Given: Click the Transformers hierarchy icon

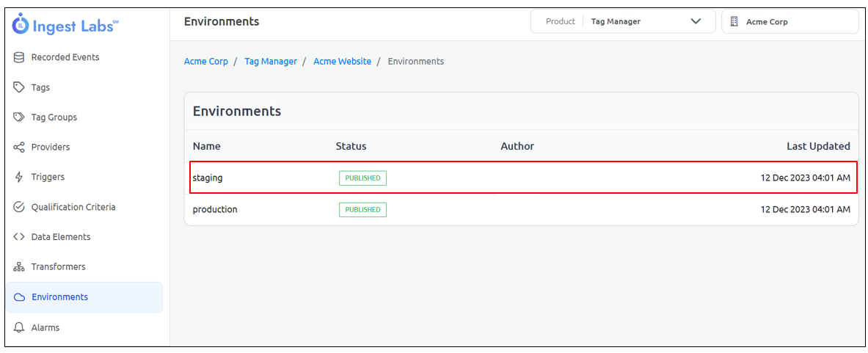Looking at the screenshot, I should click(19, 267).
